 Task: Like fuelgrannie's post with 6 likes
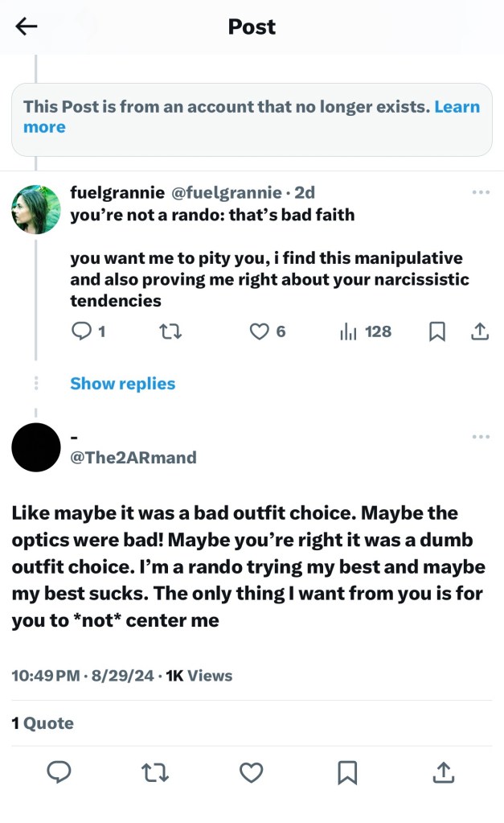(259, 331)
